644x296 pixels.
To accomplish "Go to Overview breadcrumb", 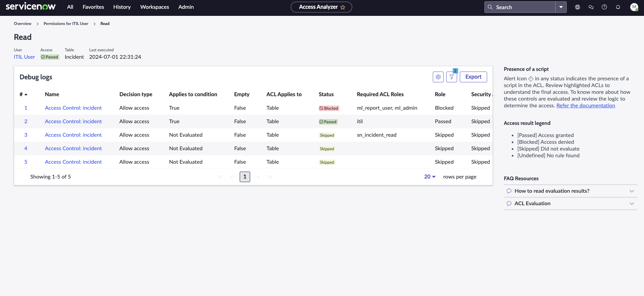I will [x=23, y=24].
